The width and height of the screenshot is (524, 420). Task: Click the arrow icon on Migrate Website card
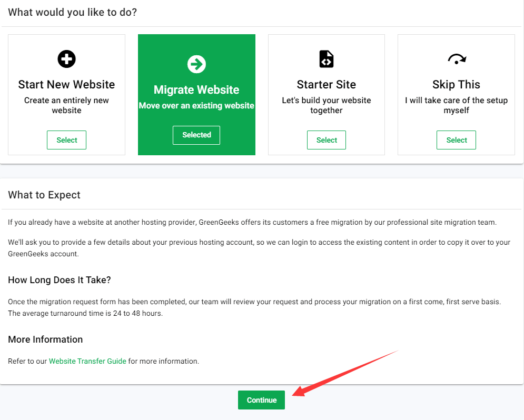tap(196, 64)
